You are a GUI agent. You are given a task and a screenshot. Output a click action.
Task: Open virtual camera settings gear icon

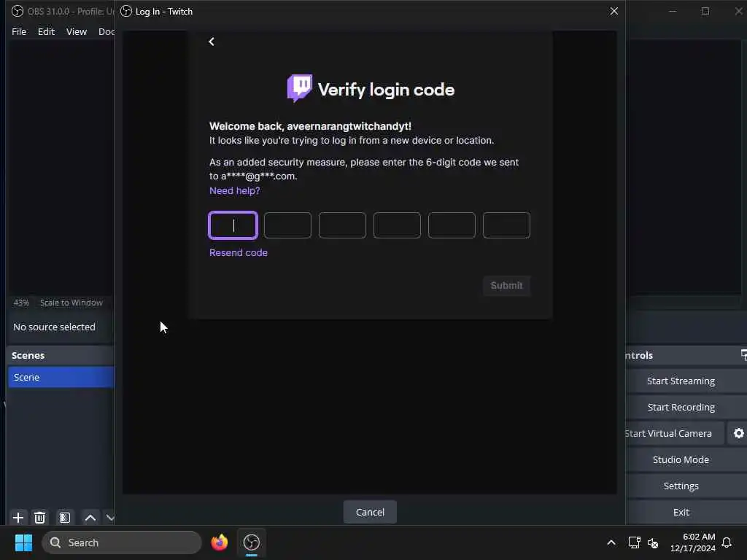coord(738,433)
